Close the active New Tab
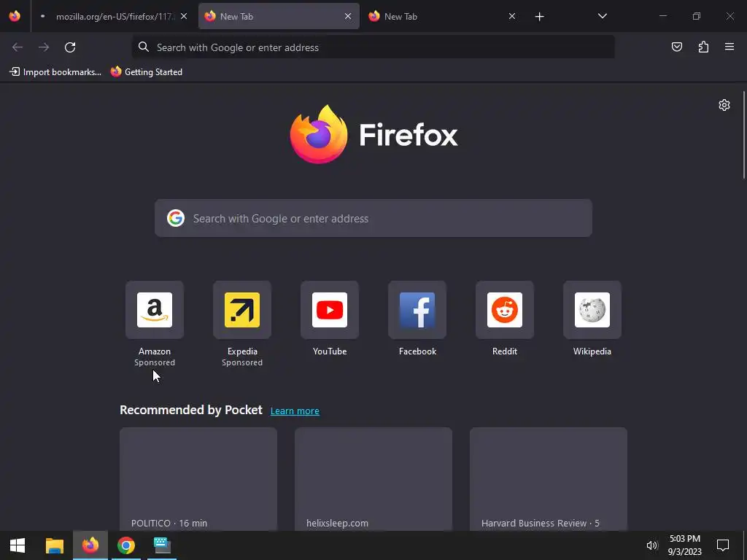Image resolution: width=747 pixels, height=560 pixels. (348, 16)
